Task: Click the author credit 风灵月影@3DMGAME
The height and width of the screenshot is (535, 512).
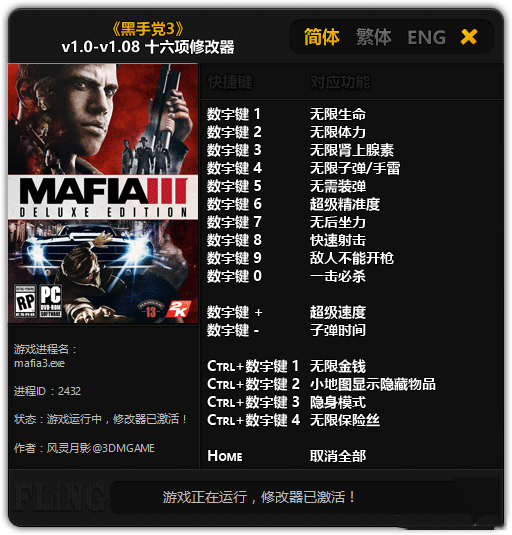Action: pyautogui.click(x=101, y=448)
